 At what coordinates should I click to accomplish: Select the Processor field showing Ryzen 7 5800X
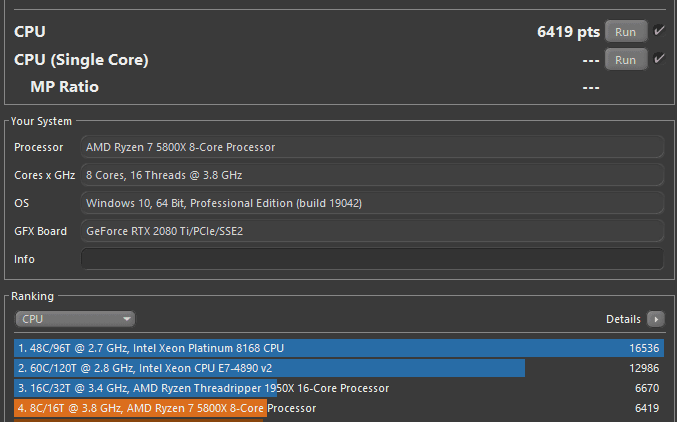click(x=372, y=147)
